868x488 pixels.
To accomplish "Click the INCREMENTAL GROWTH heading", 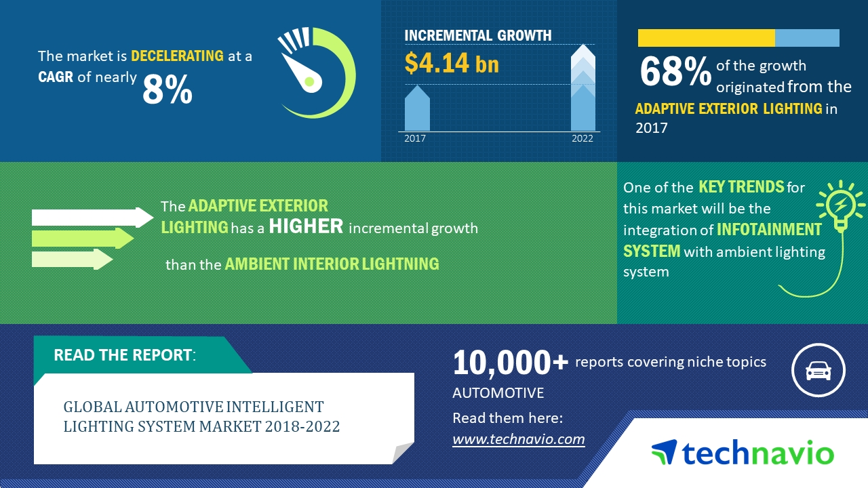I will point(477,35).
